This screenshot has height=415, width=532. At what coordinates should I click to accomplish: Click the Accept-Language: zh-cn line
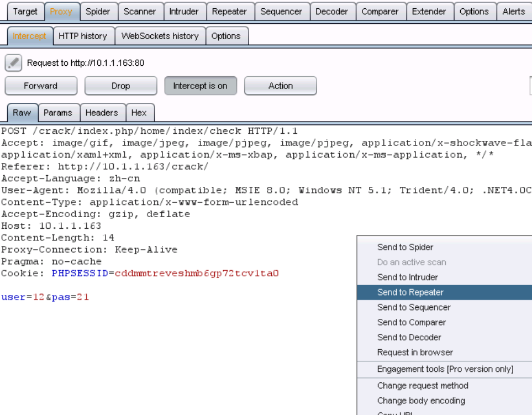(71, 178)
